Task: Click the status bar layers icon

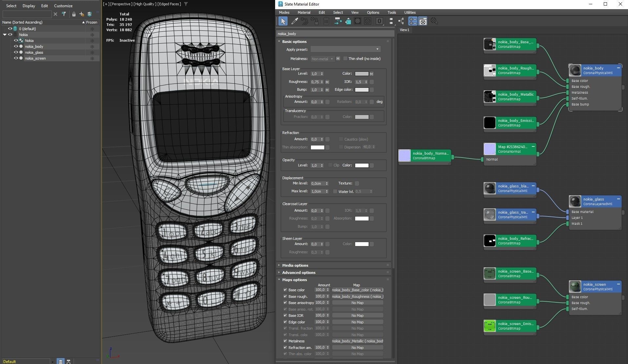Action: (61, 361)
